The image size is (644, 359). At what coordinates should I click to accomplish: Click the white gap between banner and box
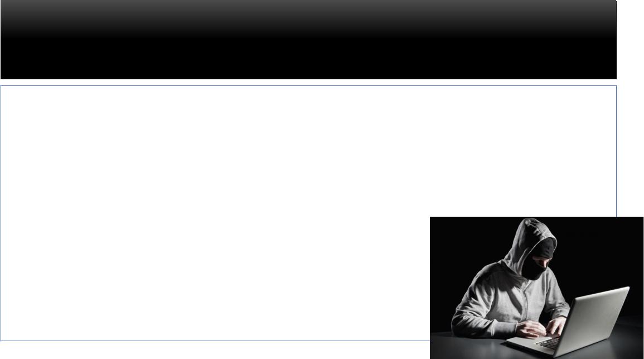point(308,82)
